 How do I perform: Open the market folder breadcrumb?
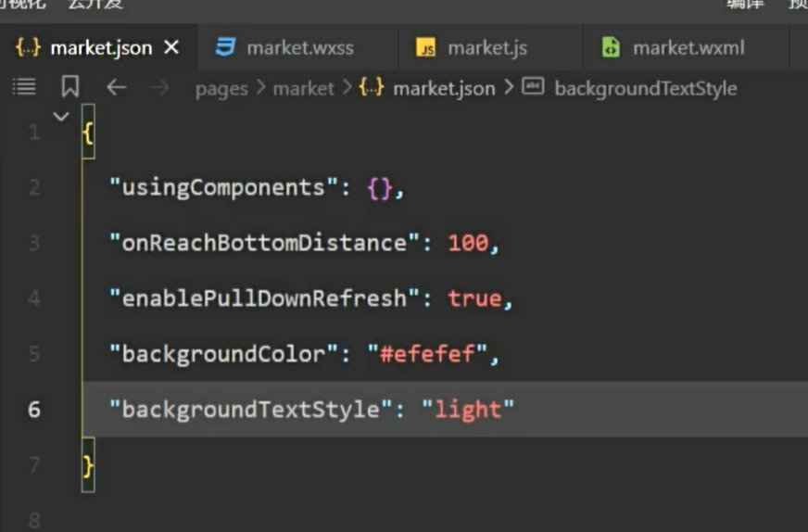click(x=303, y=89)
